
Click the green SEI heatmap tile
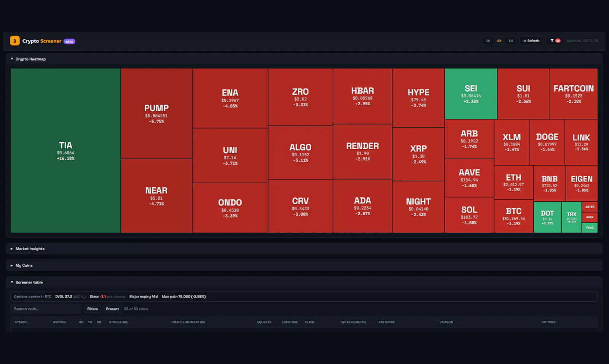[471, 94]
